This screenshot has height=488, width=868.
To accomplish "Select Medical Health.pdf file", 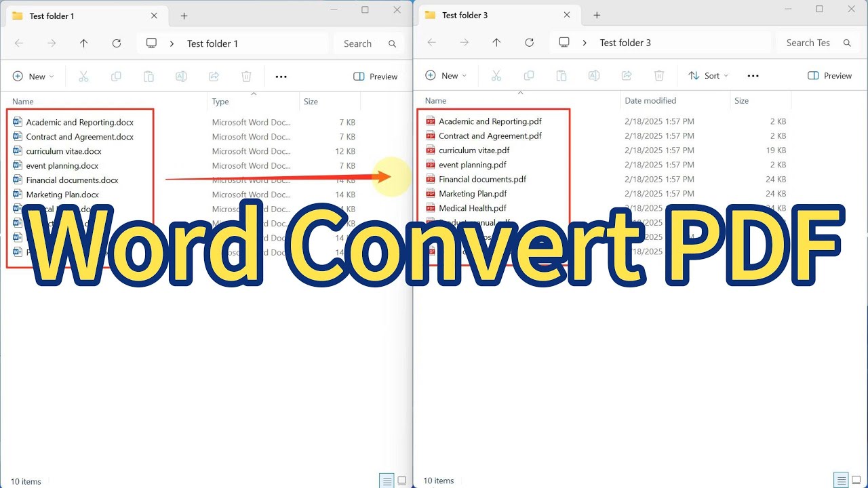I will tap(473, 208).
